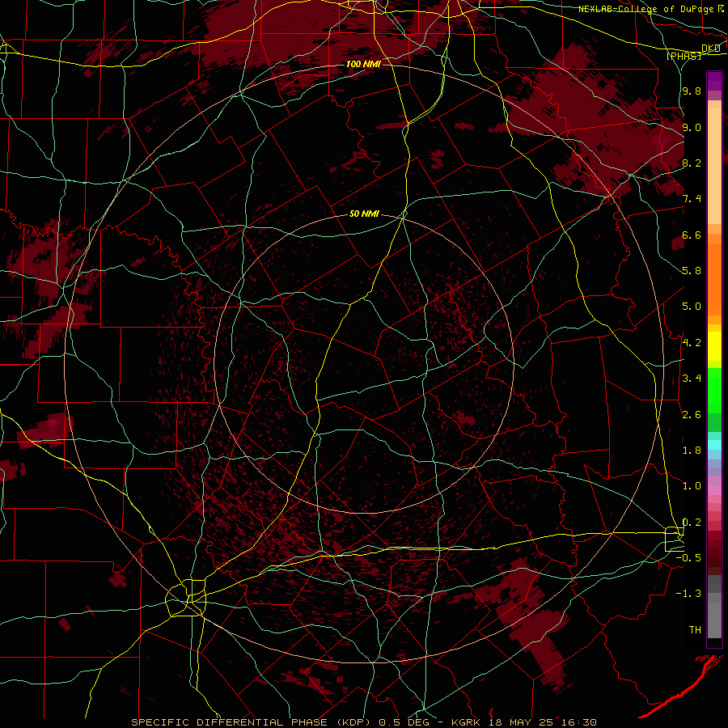Click the 100 NMI range ring label
Screen dimensions: 728x728
[363, 64]
